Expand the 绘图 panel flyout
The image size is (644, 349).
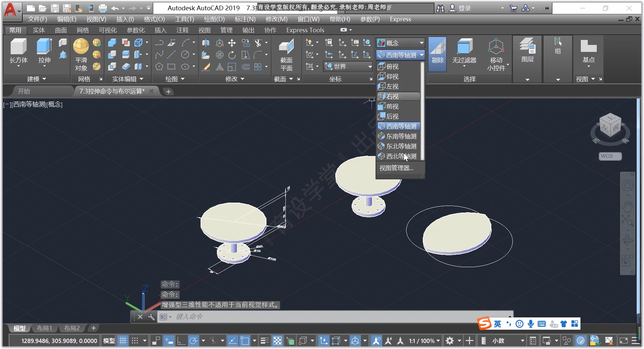tap(175, 79)
